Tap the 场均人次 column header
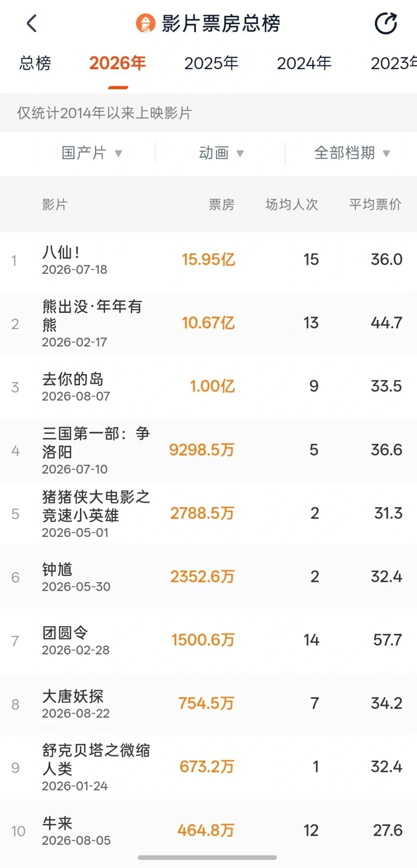Screen dimensions: 417x868 point(292,204)
